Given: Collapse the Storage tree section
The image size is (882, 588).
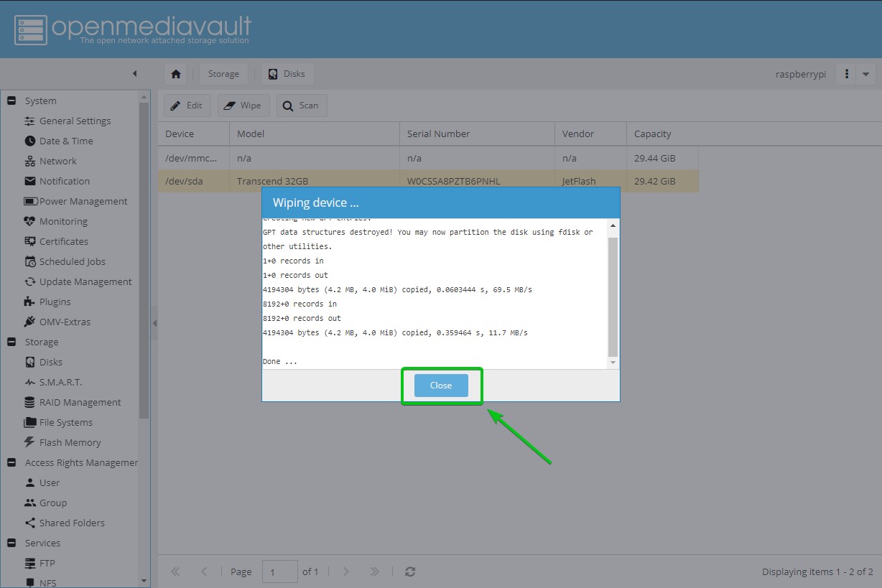Looking at the screenshot, I should (x=11, y=342).
